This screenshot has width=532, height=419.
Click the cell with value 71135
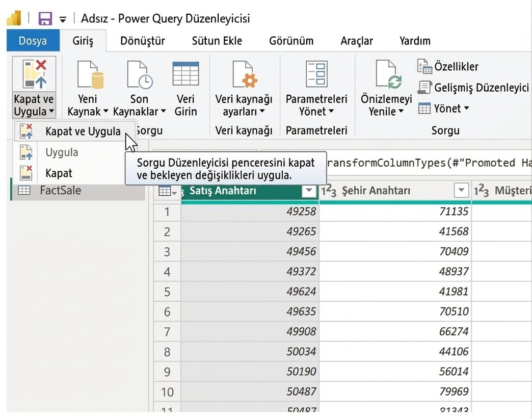pos(395,212)
